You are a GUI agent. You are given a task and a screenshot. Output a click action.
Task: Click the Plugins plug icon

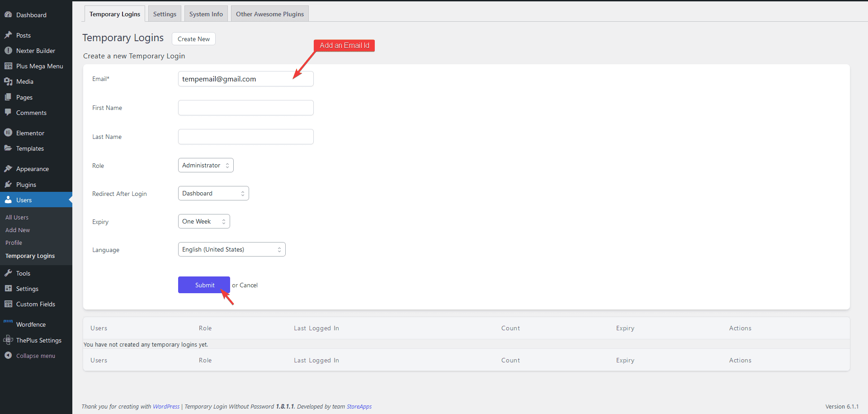(x=8, y=185)
